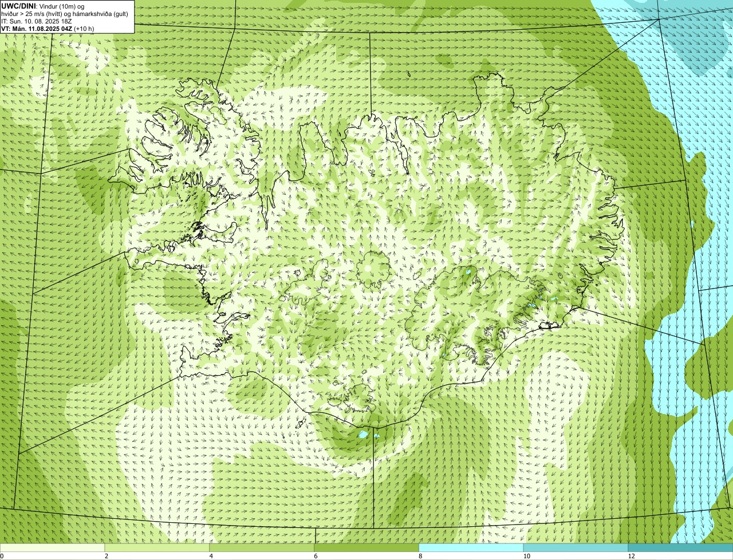Click the legend tick label "8"
The image size is (733, 560).
coord(420,556)
